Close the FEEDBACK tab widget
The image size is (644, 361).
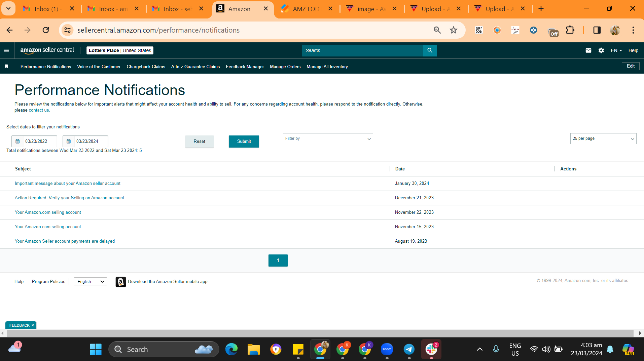[x=33, y=325]
